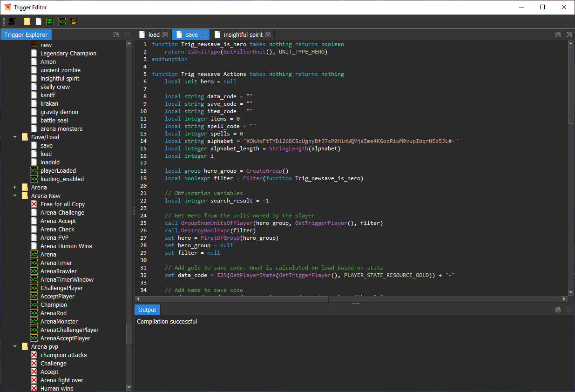Viewport: 575px width, 392px height.
Task: Close the Trigger Explorer panel
Action: [x=127, y=35]
